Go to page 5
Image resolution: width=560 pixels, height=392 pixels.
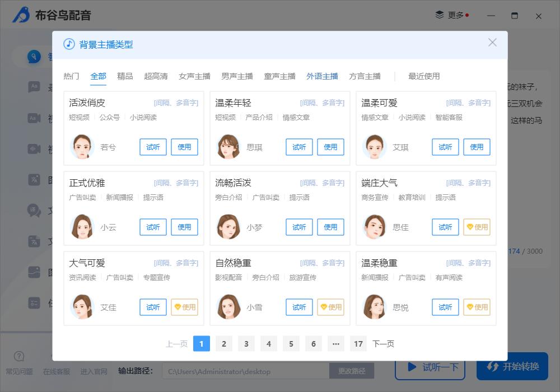pyautogui.click(x=291, y=343)
